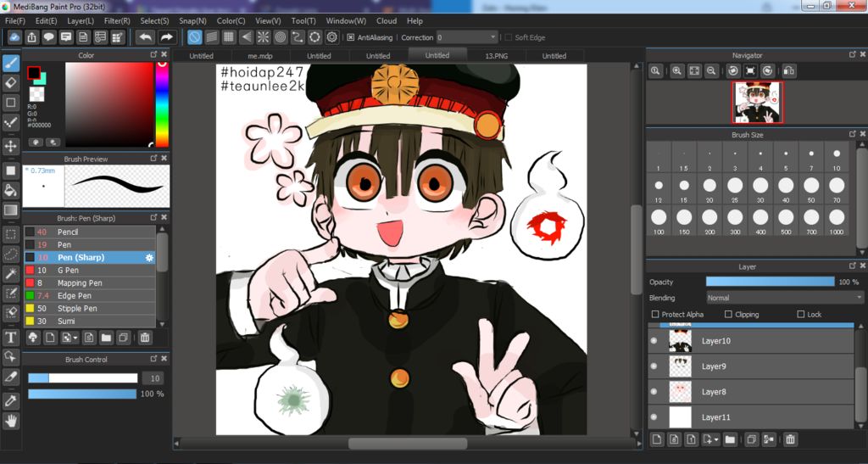The image size is (868, 464).
Task: Select the Eraser tool
Action: pos(10,83)
